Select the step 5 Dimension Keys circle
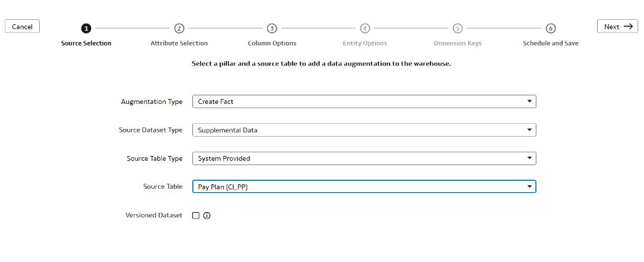 [457, 28]
